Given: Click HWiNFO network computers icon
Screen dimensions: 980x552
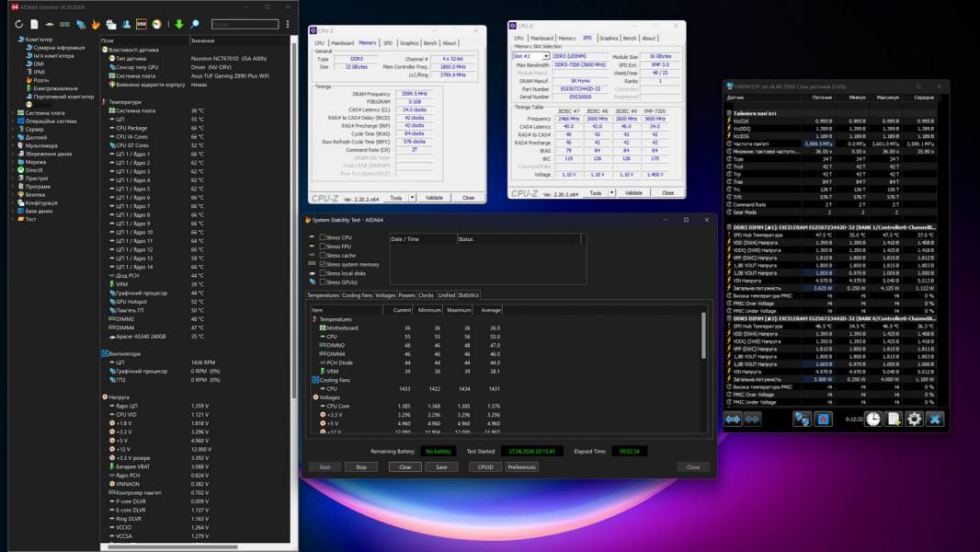Looking at the screenshot, I should tap(802, 419).
